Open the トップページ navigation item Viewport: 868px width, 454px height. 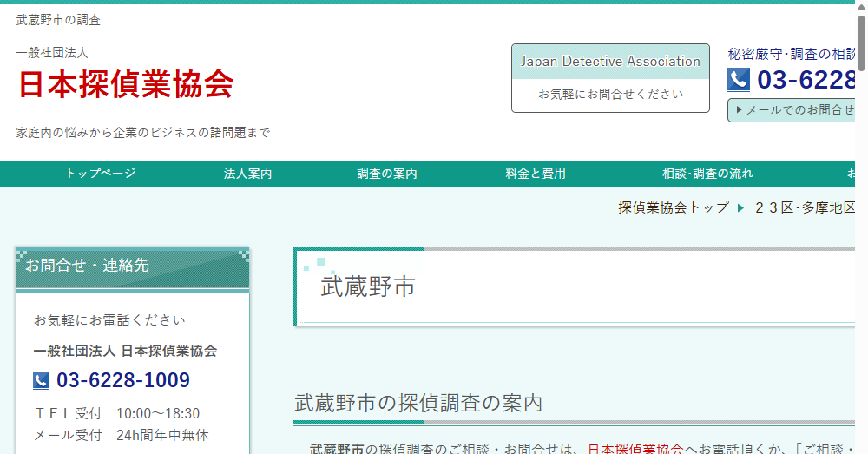point(101,174)
